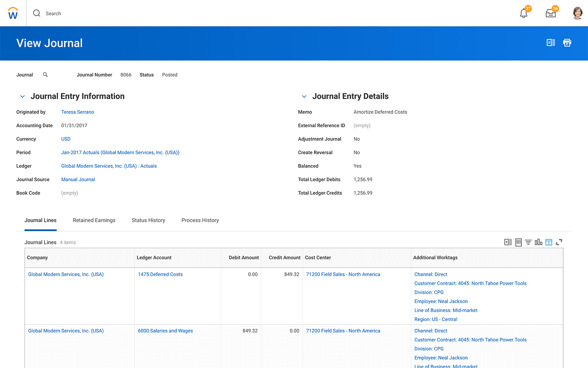Show Journal Lines as bar chart
This screenshot has height=368, width=588.
point(539,242)
